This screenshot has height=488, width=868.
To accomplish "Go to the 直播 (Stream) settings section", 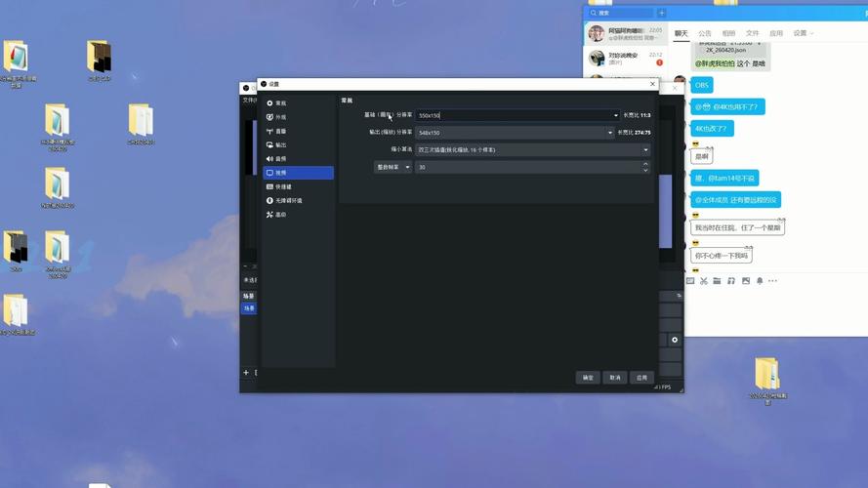I will (281, 131).
